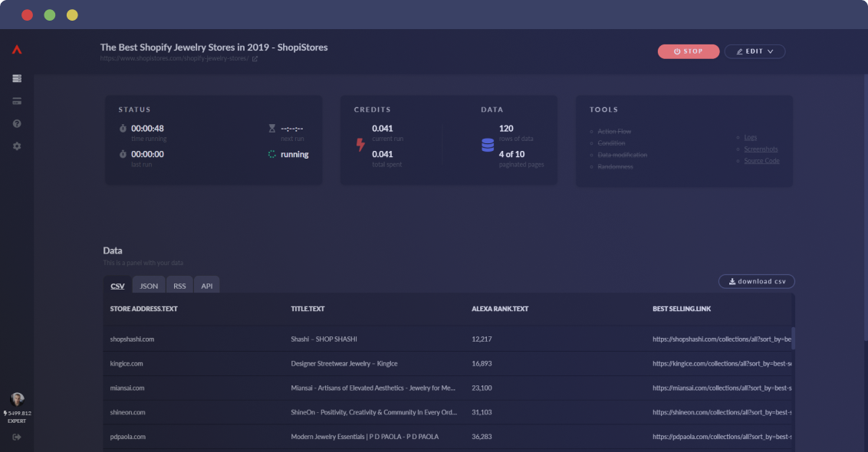This screenshot has width=868, height=452.
Task: Click the red logo icon in sidebar
Action: pyautogui.click(x=17, y=49)
